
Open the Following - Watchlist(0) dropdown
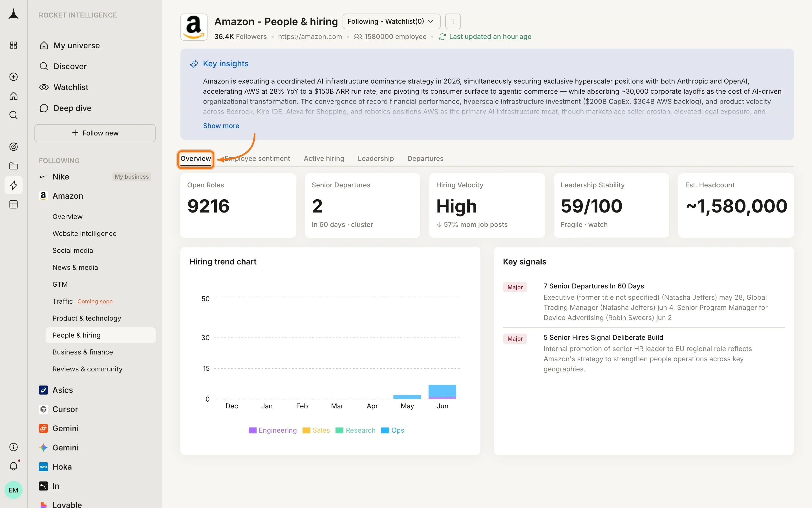(391, 21)
